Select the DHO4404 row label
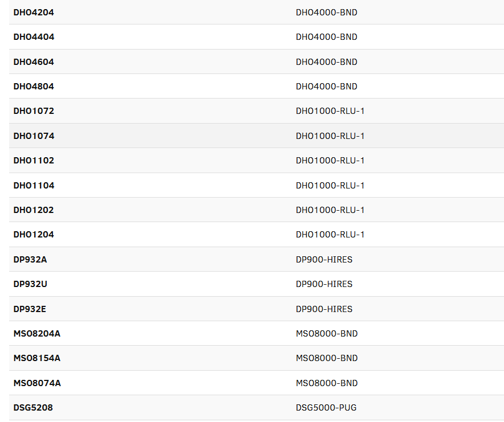Screen dimensions: 504x422 tap(34, 37)
